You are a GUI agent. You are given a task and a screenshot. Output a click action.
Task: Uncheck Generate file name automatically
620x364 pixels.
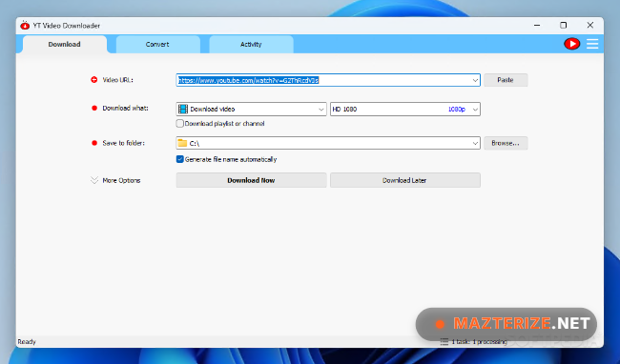pos(180,159)
